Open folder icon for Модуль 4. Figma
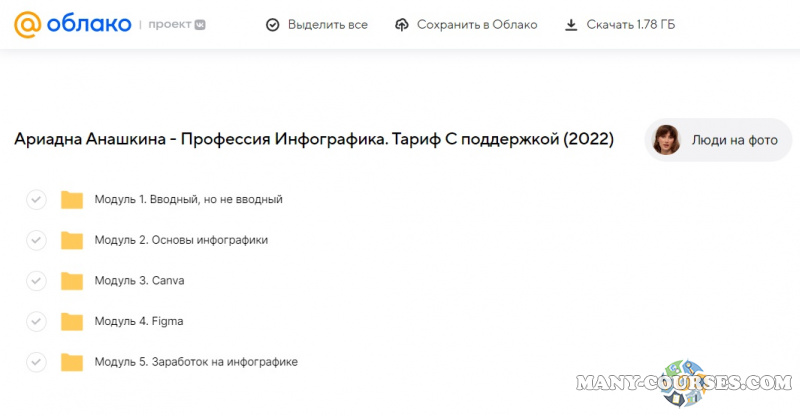This screenshot has width=800, height=416. (72, 321)
